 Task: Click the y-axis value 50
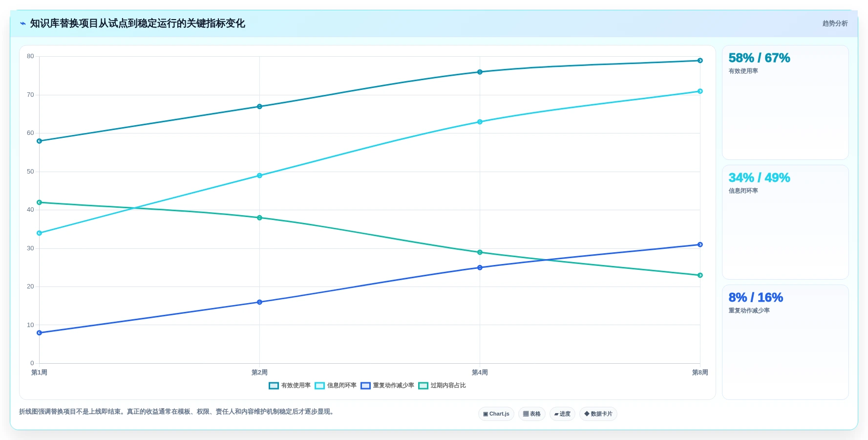click(30, 172)
